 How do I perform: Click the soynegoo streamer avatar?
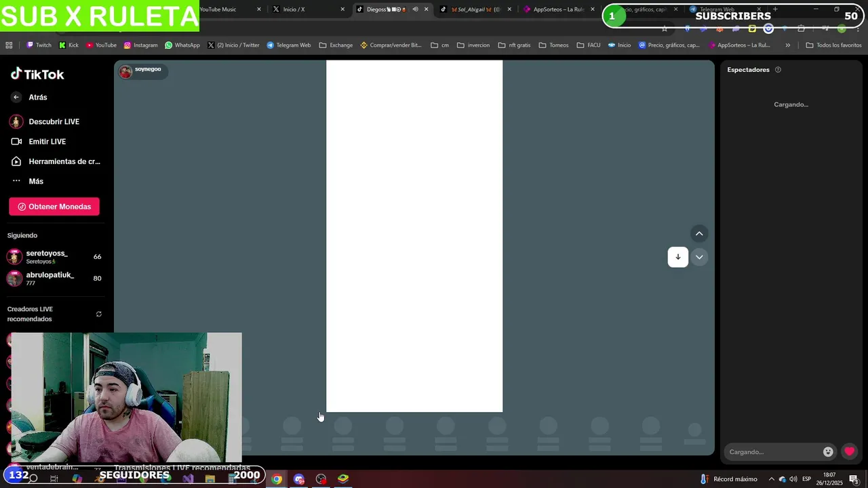[x=125, y=71]
